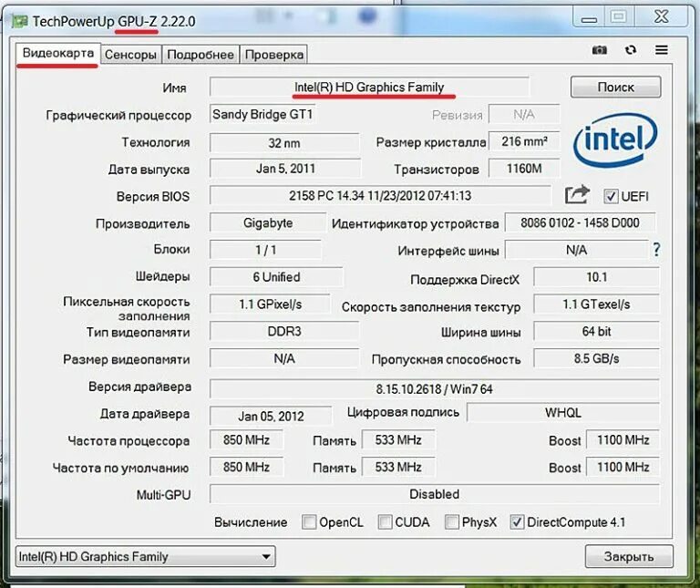The image size is (700, 588).
Task: Click the DirectX support 10.1 field
Action: (596, 277)
